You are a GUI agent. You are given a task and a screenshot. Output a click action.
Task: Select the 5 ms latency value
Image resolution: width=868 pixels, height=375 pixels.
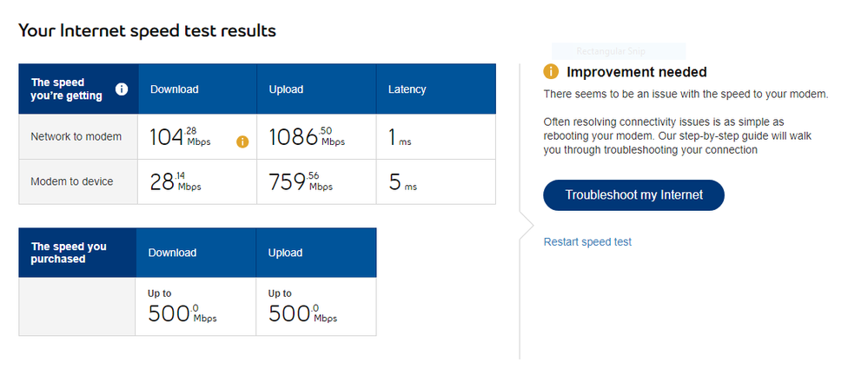[399, 182]
